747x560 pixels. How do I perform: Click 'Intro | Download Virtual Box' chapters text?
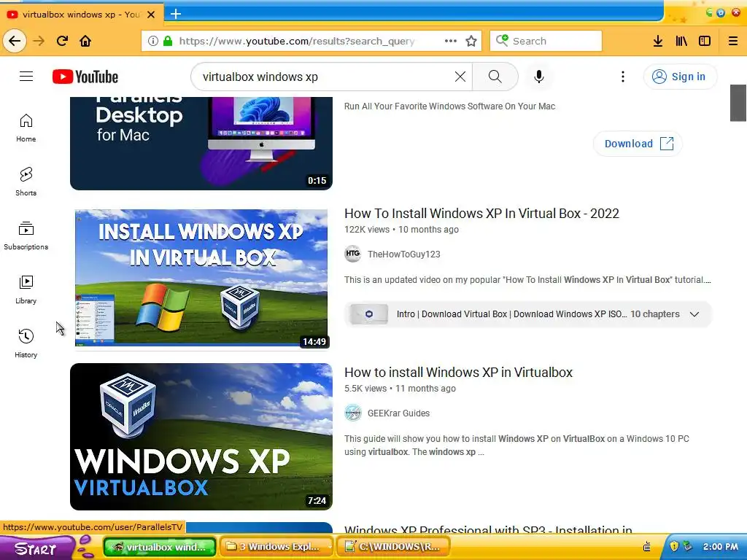(511, 314)
